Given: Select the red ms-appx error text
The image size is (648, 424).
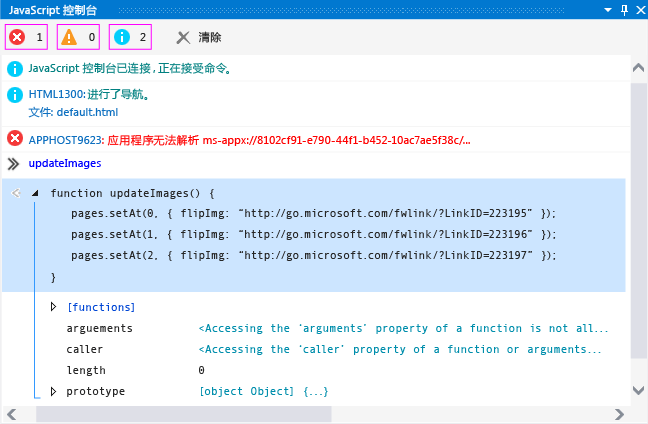Looking at the screenshot, I should click(289, 140).
